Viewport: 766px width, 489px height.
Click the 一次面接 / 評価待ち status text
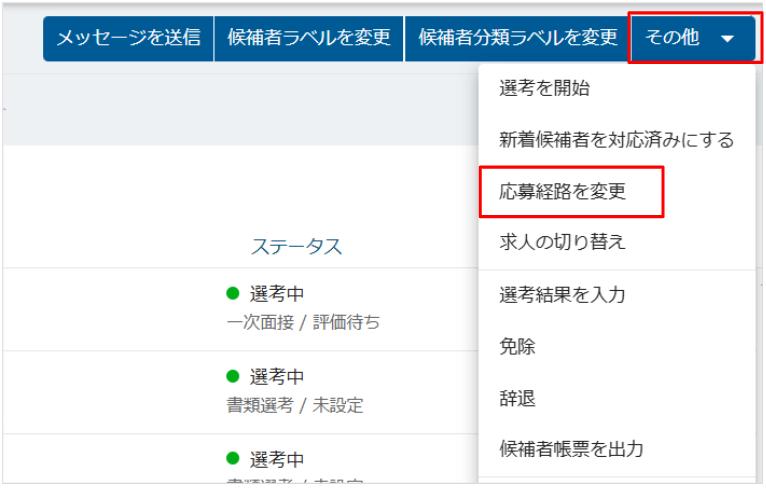tap(303, 322)
